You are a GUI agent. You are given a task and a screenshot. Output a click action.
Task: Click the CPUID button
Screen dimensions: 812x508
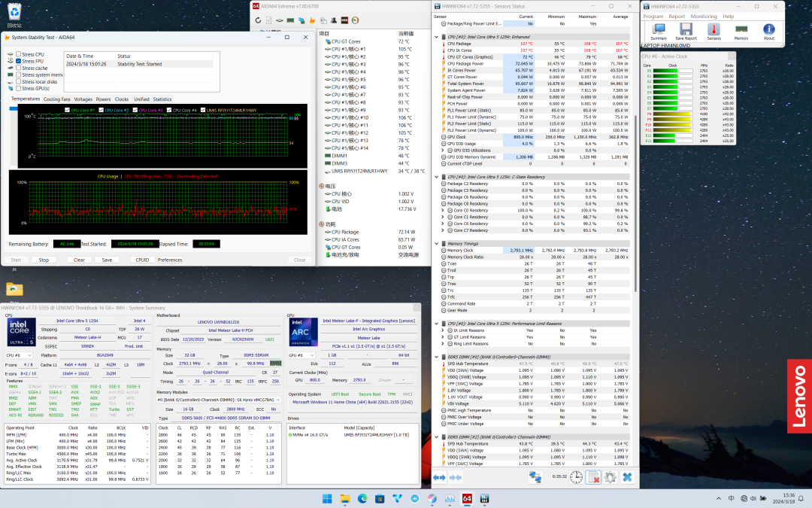tap(142, 260)
